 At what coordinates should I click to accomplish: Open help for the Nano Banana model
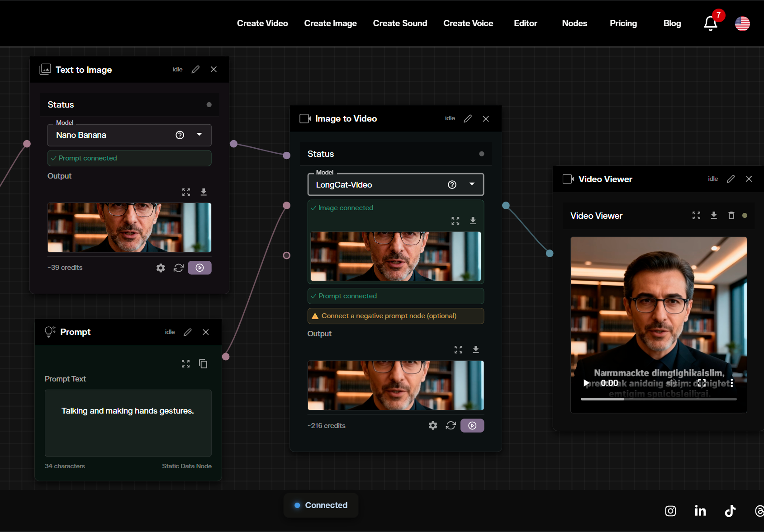(180, 135)
